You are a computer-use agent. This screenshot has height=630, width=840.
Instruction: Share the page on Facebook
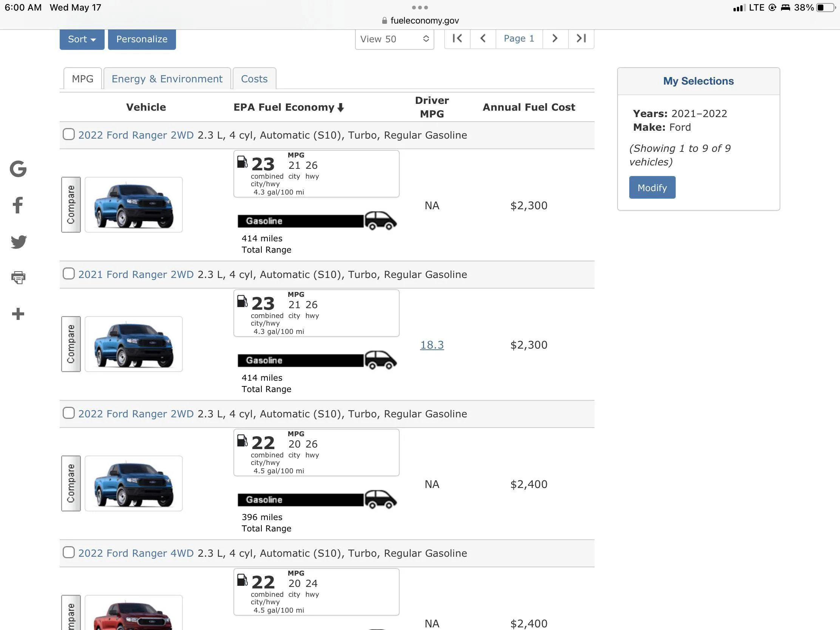tap(18, 205)
